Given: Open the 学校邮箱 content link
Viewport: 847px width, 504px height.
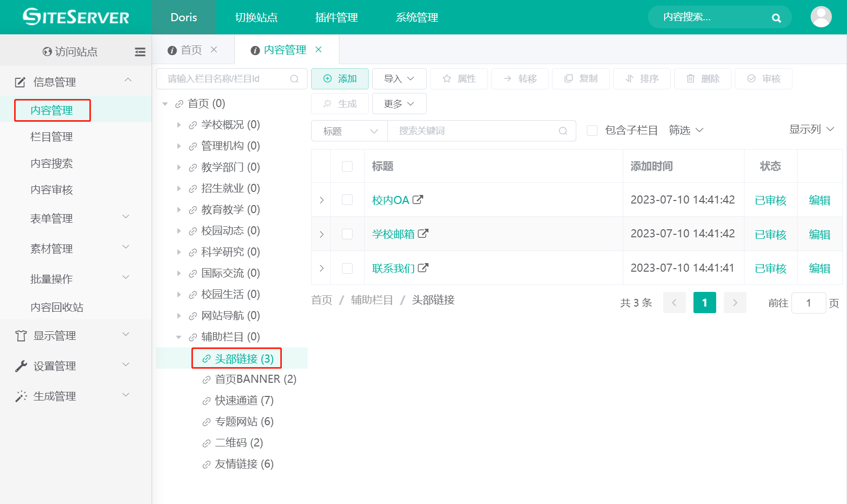Looking at the screenshot, I should pos(392,234).
